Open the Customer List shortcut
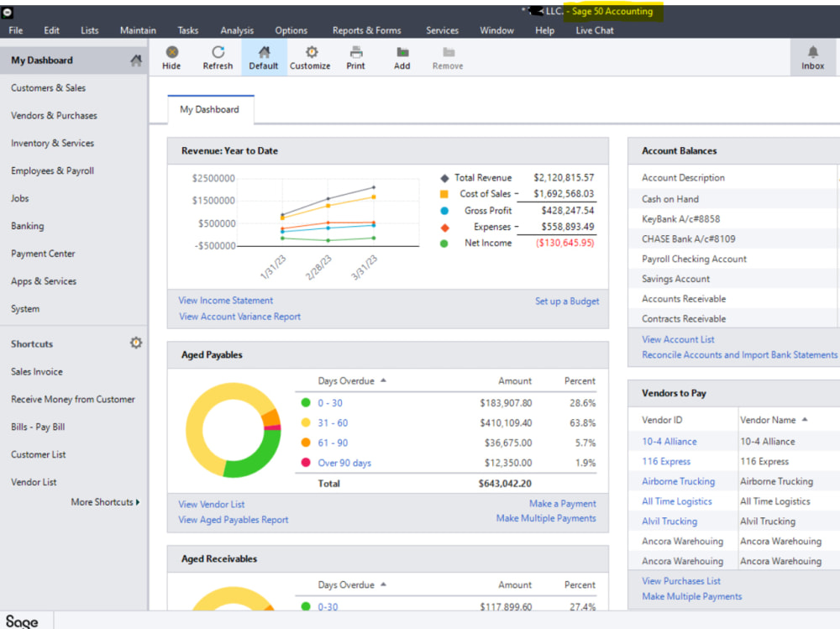The image size is (840, 629). [x=39, y=454]
